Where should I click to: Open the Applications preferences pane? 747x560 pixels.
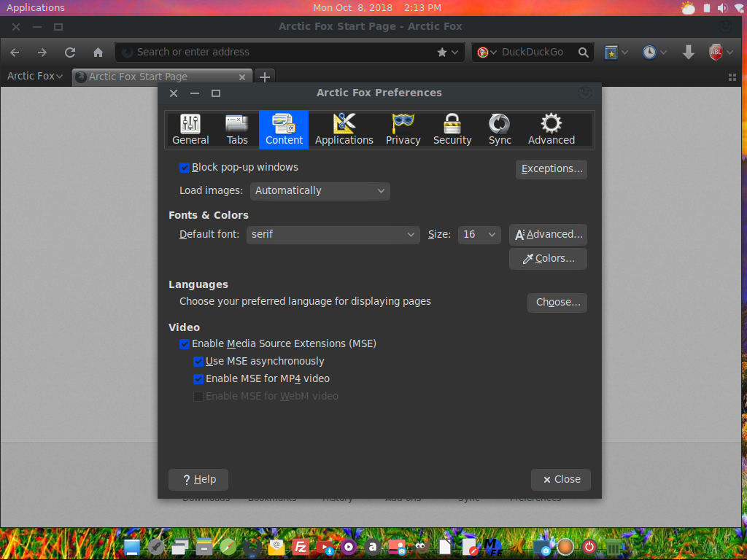[344, 130]
